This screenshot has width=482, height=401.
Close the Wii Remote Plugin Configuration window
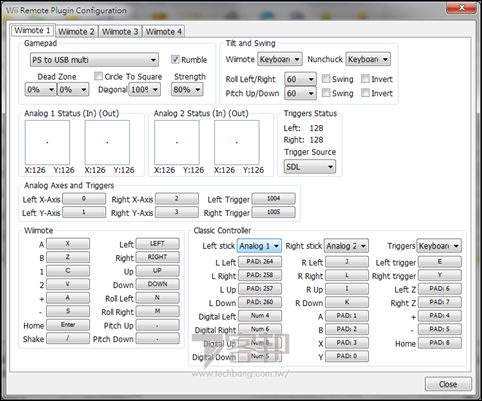coord(462,7)
